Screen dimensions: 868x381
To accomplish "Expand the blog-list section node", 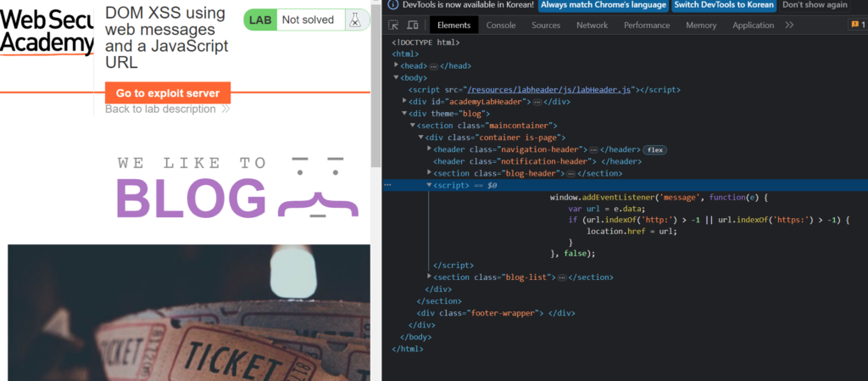I will [429, 277].
